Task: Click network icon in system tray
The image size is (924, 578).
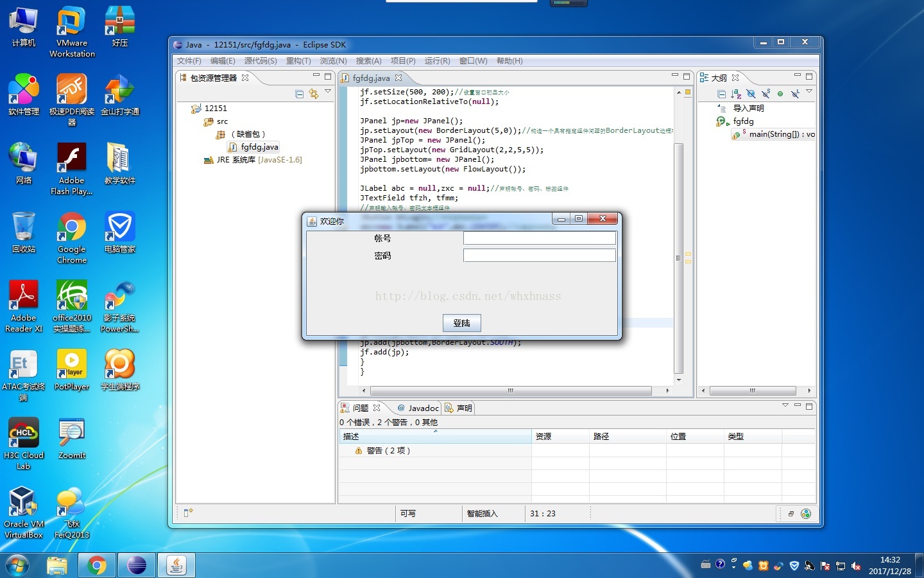Action: tap(841, 566)
